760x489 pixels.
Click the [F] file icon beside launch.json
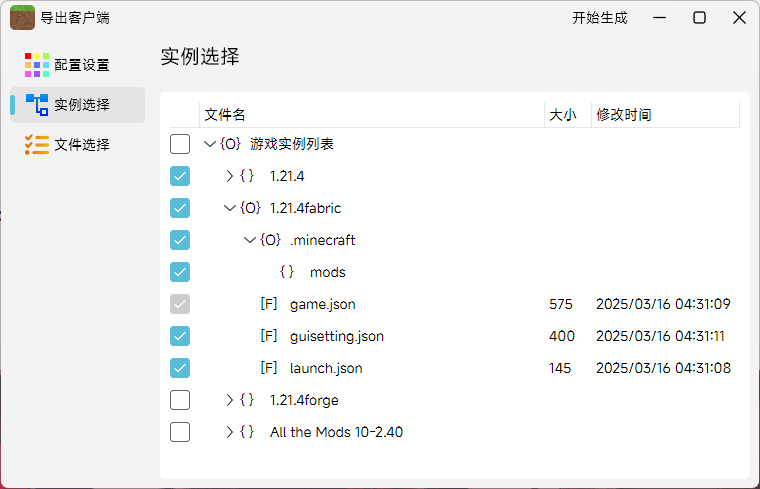pyautogui.click(x=268, y=368)
